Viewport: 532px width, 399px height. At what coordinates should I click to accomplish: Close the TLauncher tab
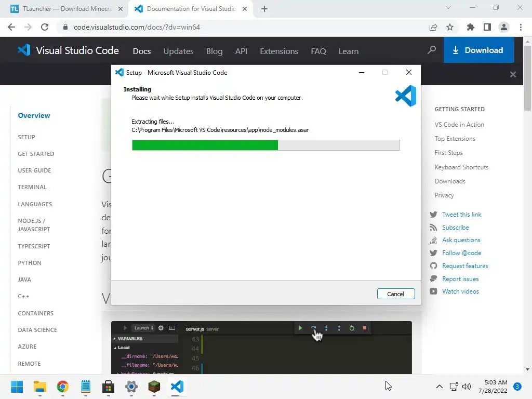click(121, 9)
